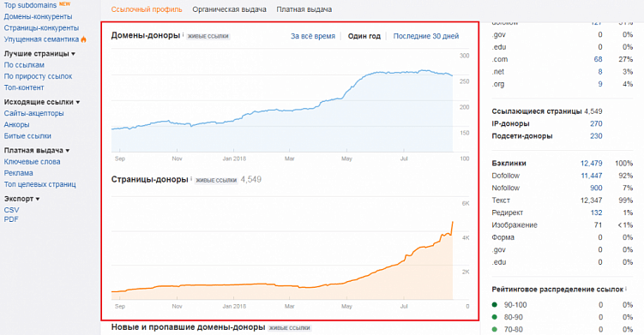
Task: Select Один год chart range
Action: (x=364, y=36)
